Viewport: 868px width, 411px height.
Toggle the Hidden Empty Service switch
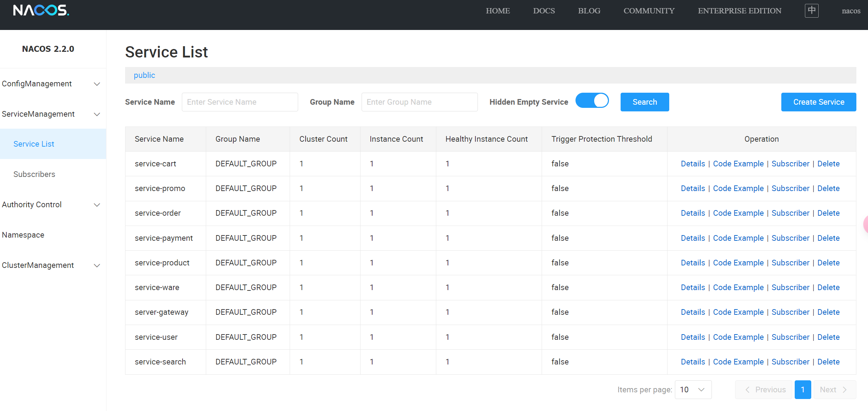coord(592,101)
